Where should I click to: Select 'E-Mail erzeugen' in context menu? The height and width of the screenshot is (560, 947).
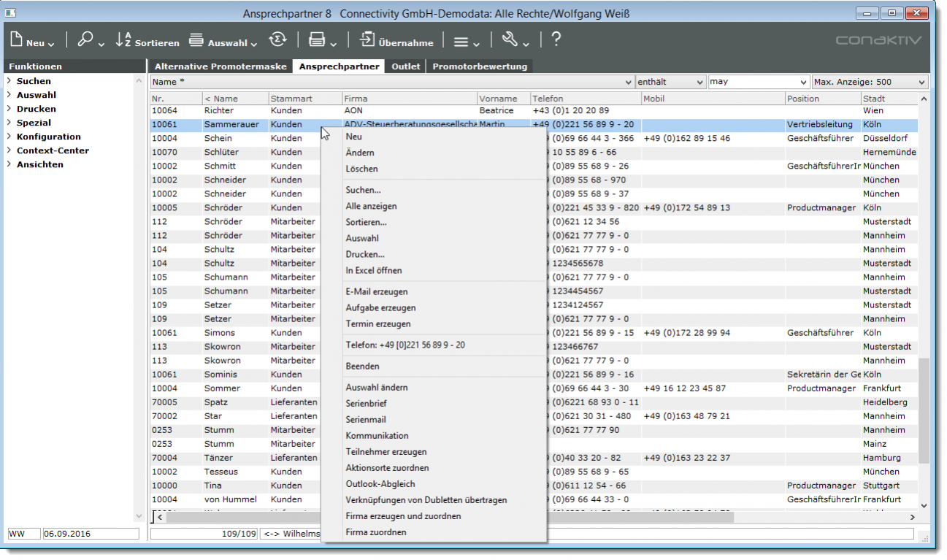click(377, 292)
